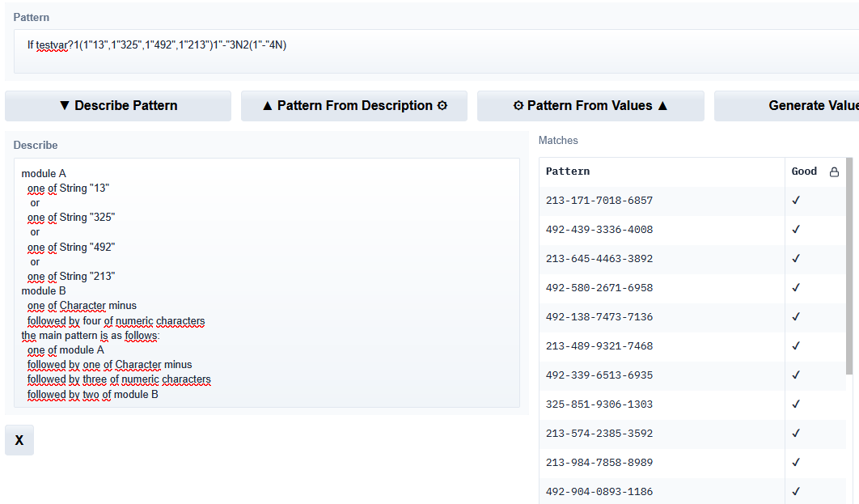
Task: Click the lock icon in Good column header
Action: click(834, 172)
